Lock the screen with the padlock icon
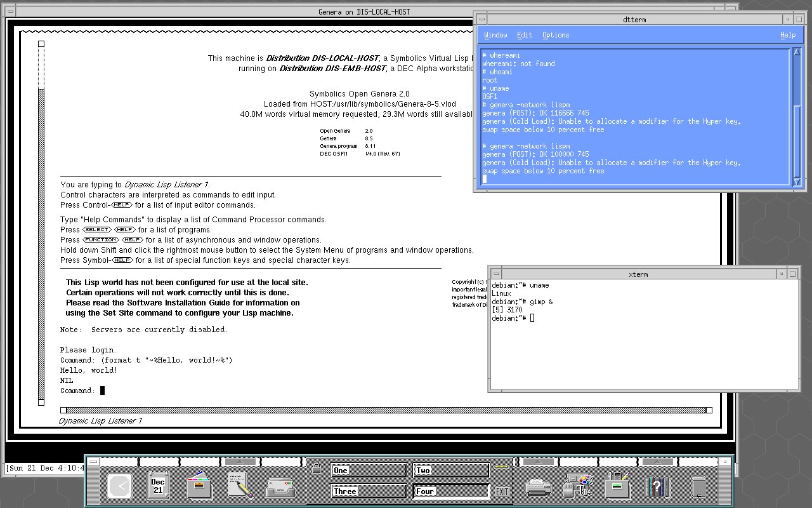The image size is (812, 508). [x=316, y=467]
